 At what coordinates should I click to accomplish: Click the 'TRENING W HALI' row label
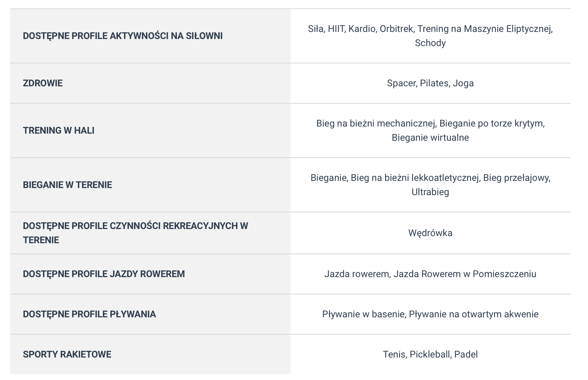[x=59, y=130]
